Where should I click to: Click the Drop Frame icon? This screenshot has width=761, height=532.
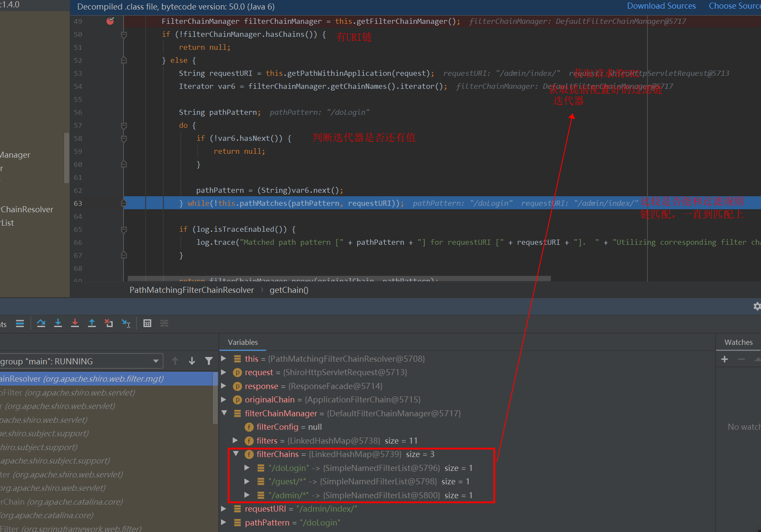[109, 323]
